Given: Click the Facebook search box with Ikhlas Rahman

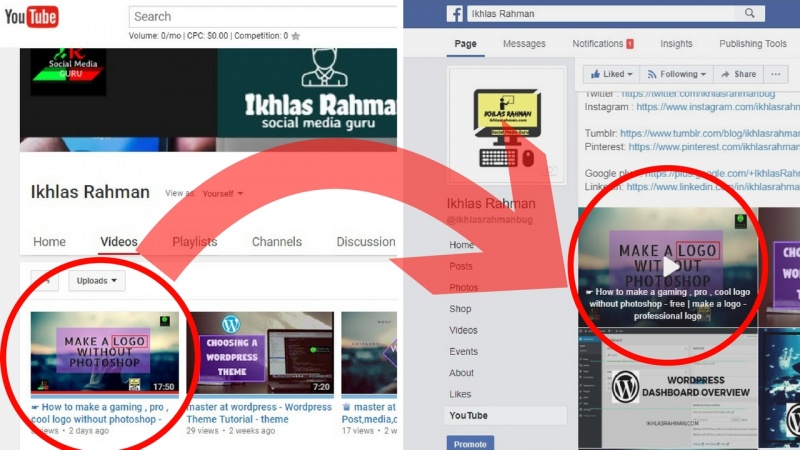Looking at the screenshot, I should [616, 14].
